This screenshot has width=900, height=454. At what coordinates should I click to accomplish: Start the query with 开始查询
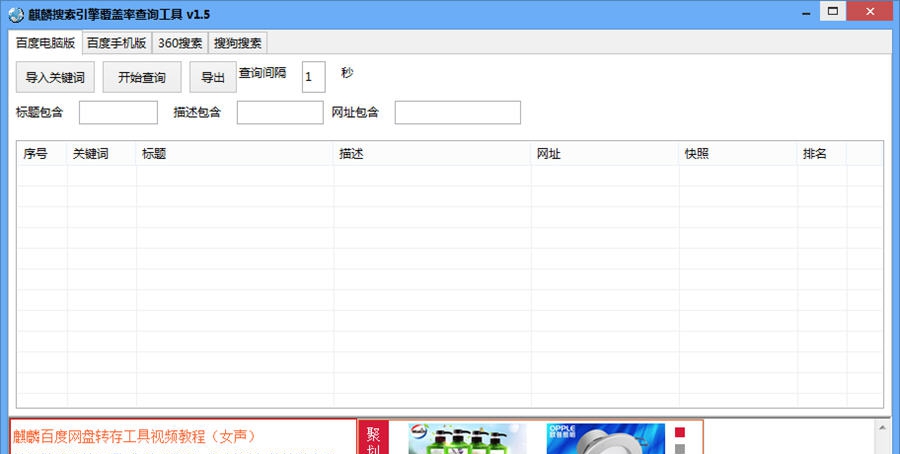pyautogui.click(x=142, y=77)
